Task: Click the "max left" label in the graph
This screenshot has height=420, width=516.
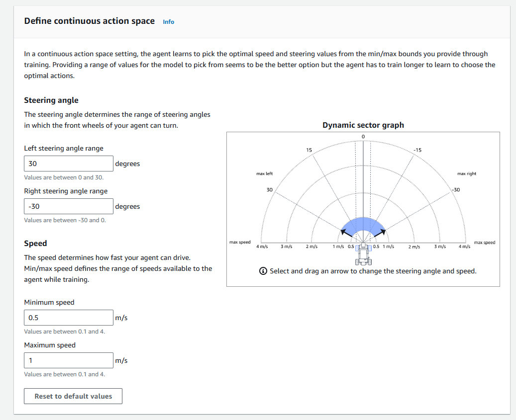Action: 264,173
